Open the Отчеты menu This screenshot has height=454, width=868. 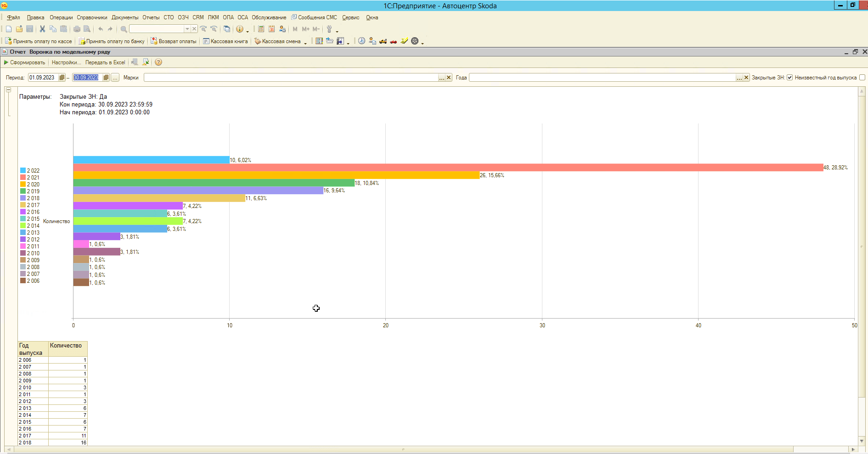[151, 17]
